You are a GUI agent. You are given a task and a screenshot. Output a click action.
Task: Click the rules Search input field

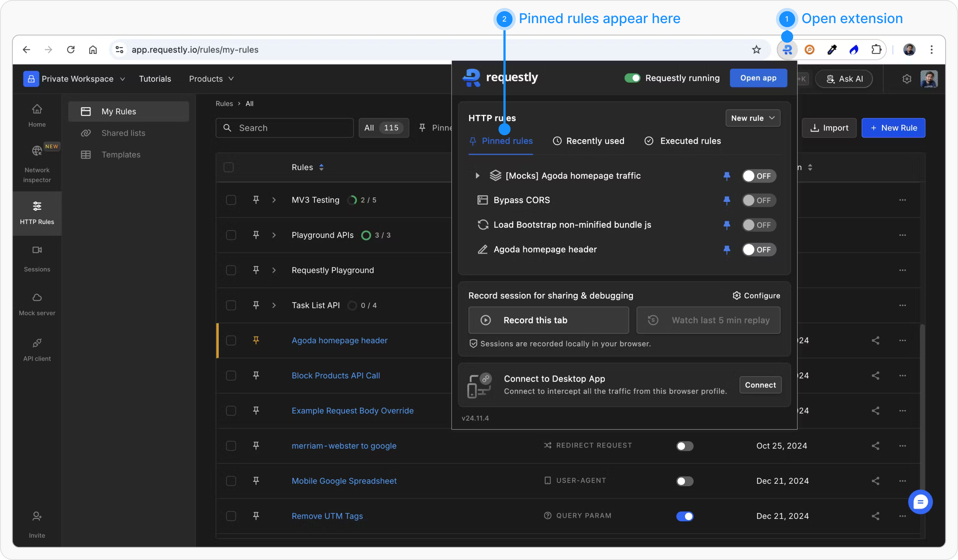tap(284, 128)
